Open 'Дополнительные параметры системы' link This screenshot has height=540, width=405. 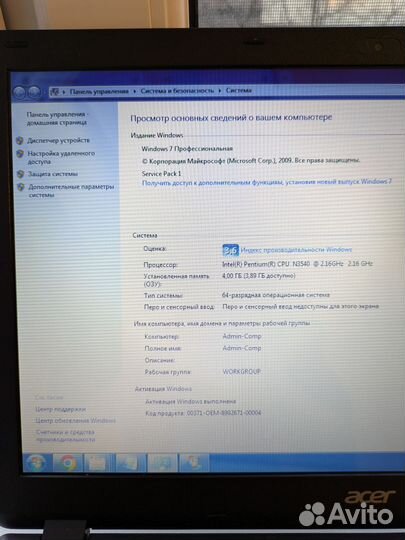point(71,191)
